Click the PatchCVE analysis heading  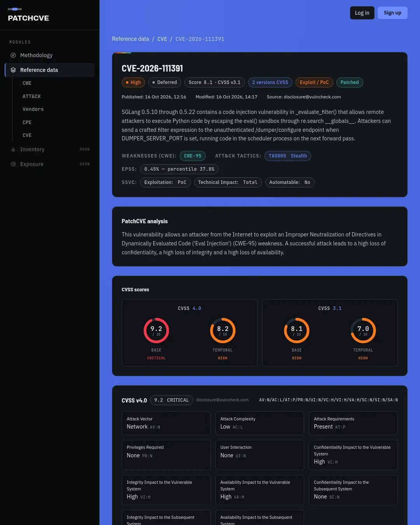click(x=145, y=221)
